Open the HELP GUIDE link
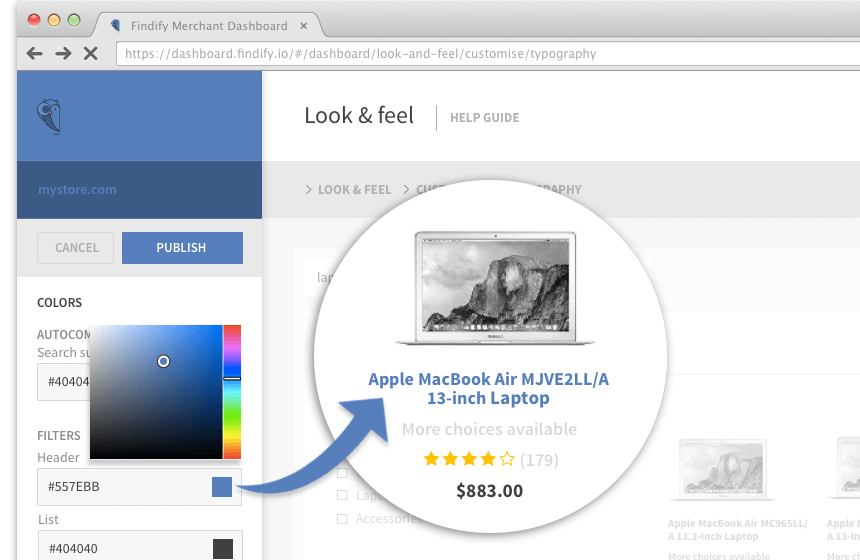Screen dimensions: 860x560 point(484,118)
